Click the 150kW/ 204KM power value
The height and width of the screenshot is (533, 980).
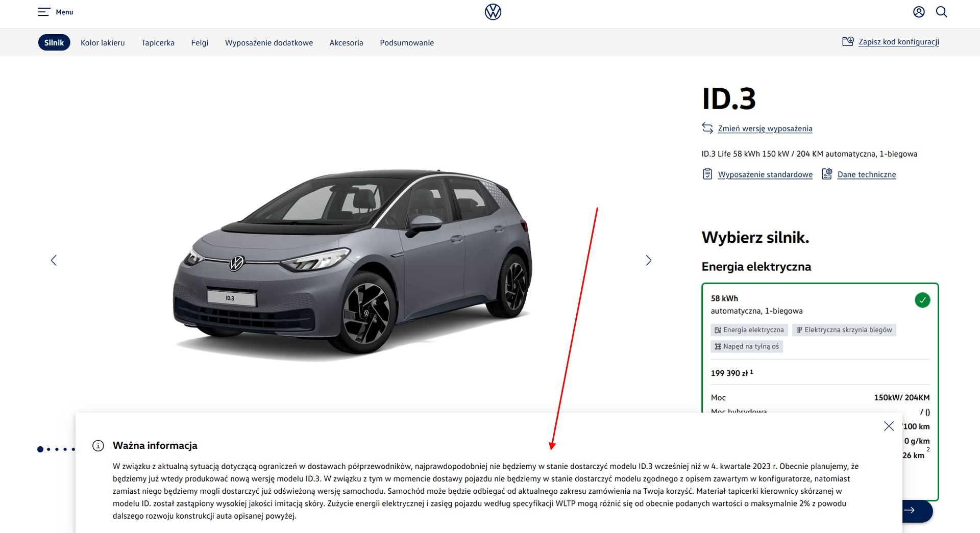902,397
